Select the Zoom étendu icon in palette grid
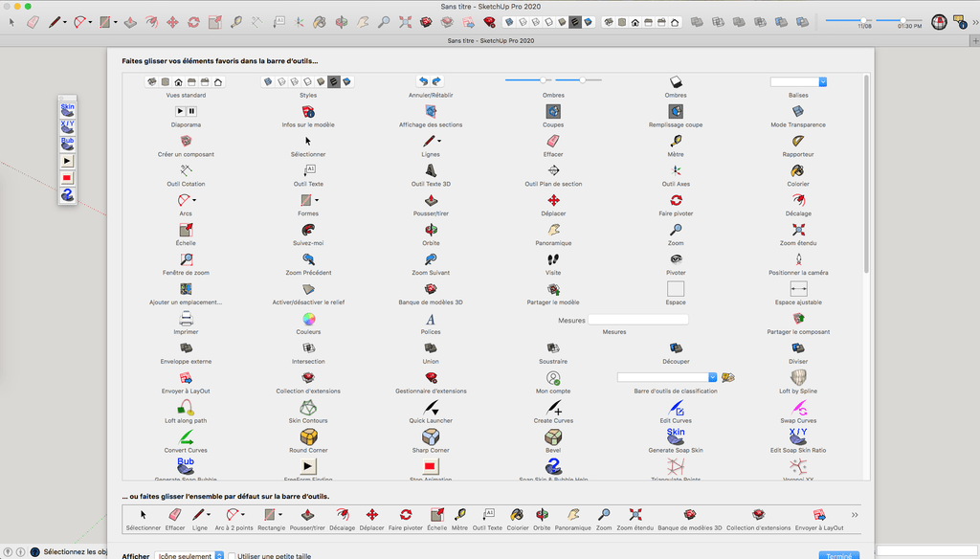The height and width of the screenshot is (559, 980). pyautogui.click(x=798, y=230)
